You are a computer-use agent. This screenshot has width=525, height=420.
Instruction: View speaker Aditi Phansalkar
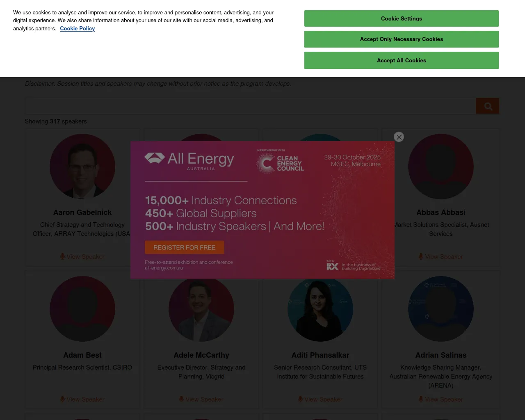[320, 399]
